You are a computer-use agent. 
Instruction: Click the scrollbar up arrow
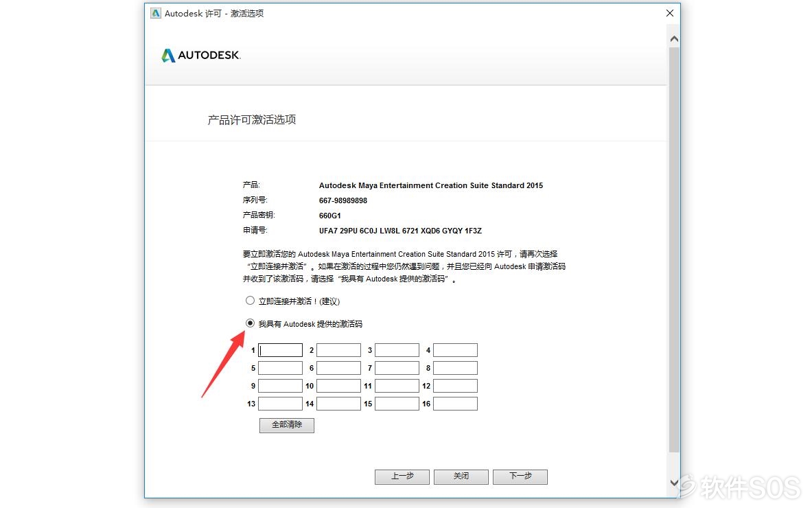tap(674, 39)
